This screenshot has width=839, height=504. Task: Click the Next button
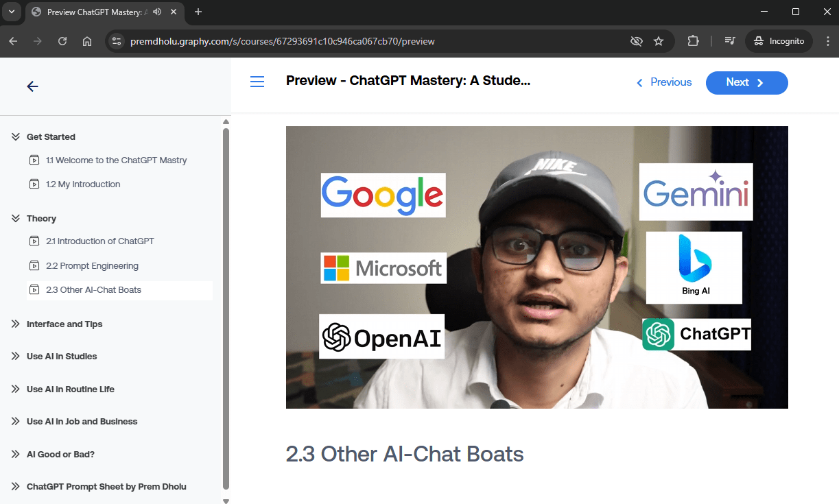pyautogui.click(x=746, y=82)
